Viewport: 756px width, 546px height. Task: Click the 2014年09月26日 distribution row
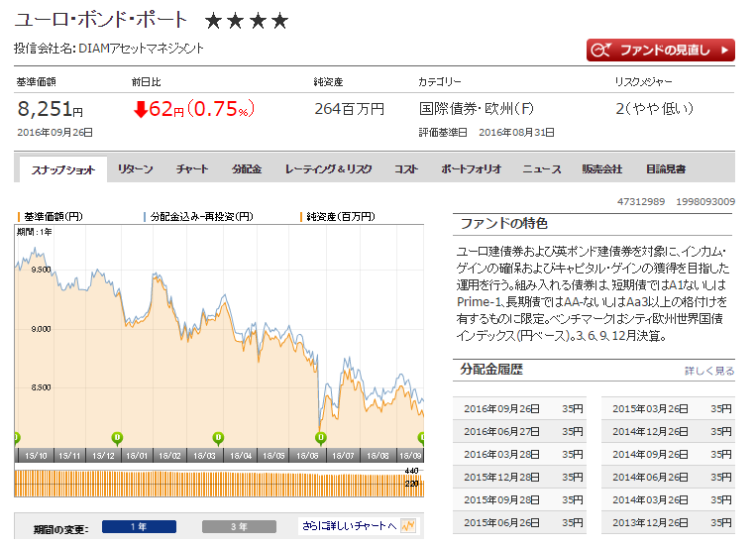point(668,454)
